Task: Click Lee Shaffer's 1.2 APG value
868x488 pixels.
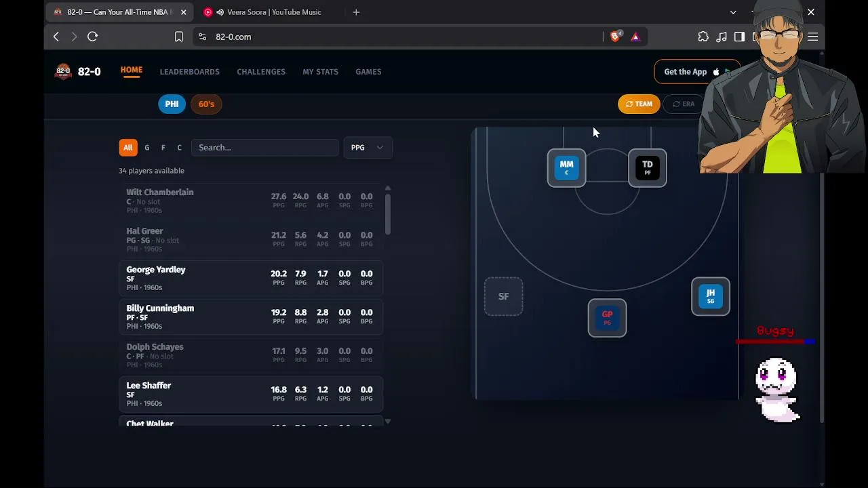Action: pyautogui.click(x=323, y=390)
